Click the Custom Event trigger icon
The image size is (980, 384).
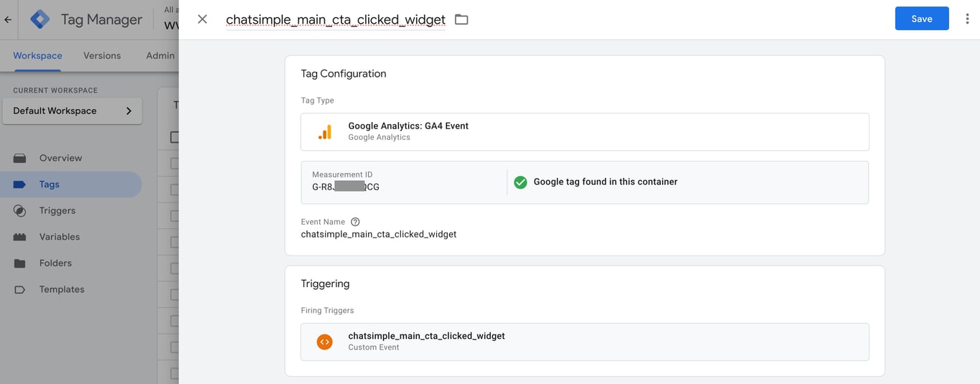325,342
